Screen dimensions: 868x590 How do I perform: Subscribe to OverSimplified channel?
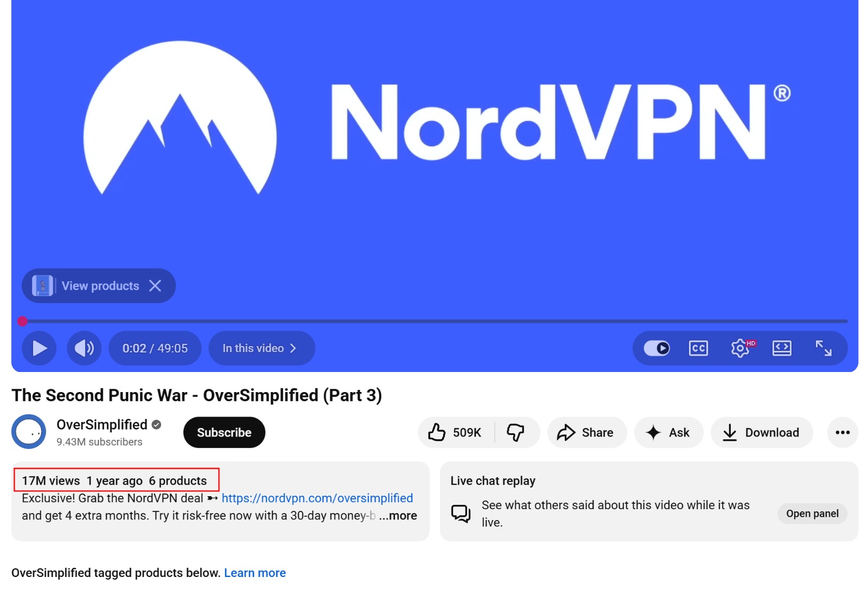pos(224,432)
